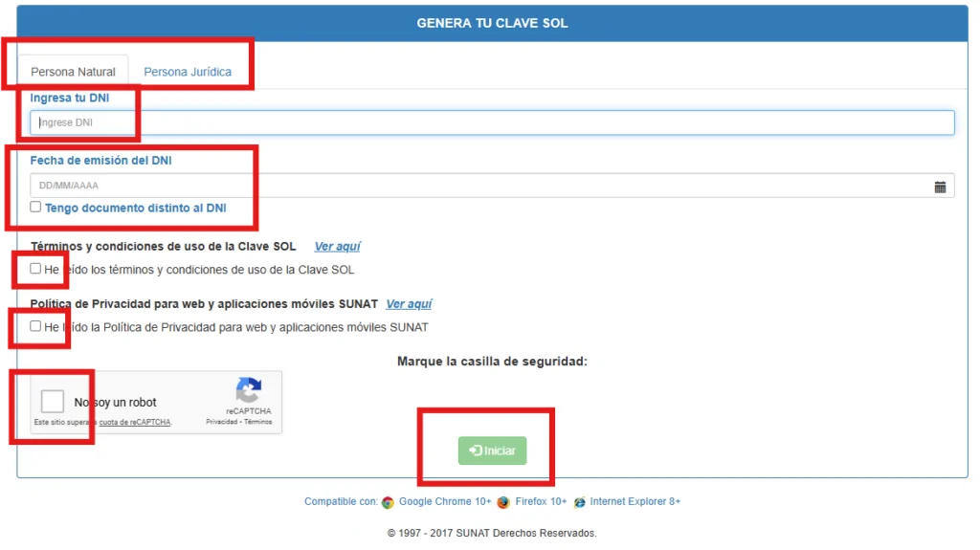
Task: Check the 'No soy un robot' box
Action: tap(53, 402)
